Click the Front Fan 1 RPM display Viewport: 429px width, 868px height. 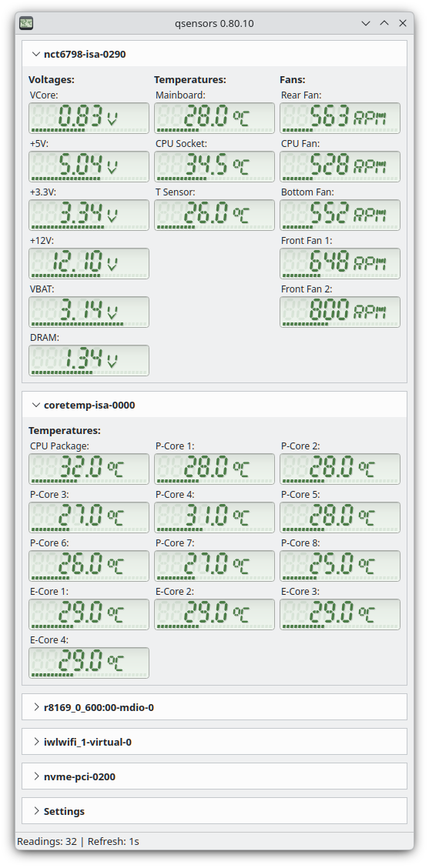(x=340, y=263)
